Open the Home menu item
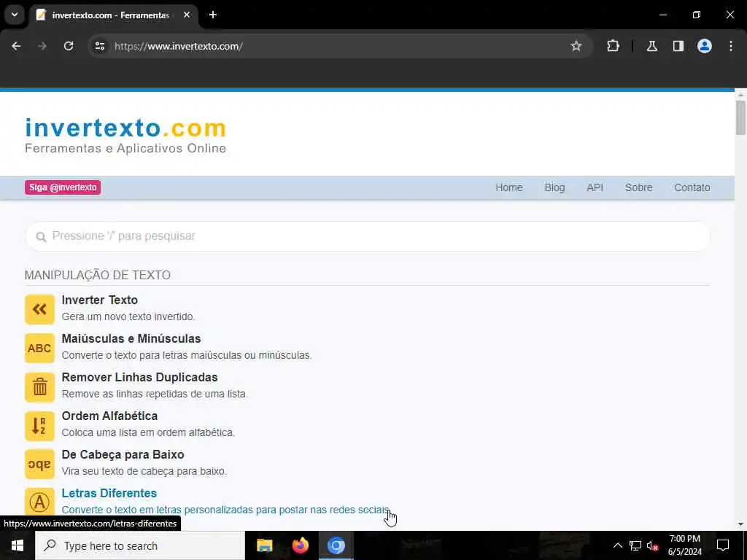This screenshot has height=560, width=747. 508,187
